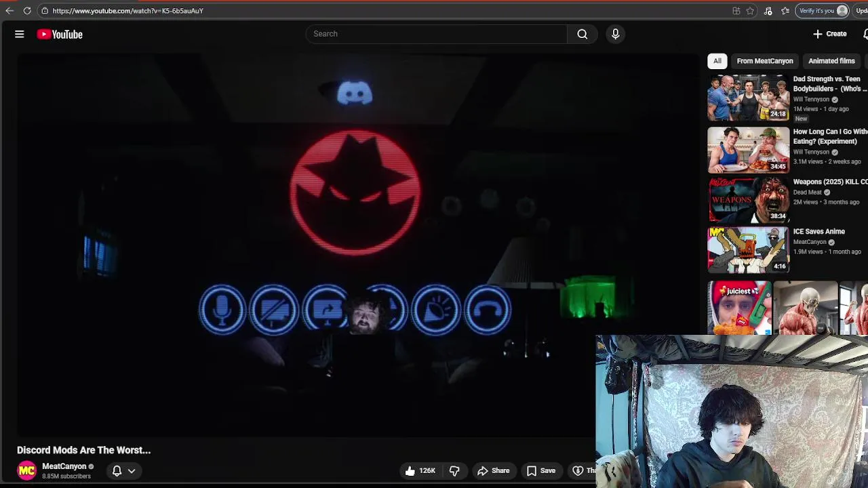This screenshot has height=488, width=868.
Task: Bookmark this page with star icon
Action: (750, 11)
